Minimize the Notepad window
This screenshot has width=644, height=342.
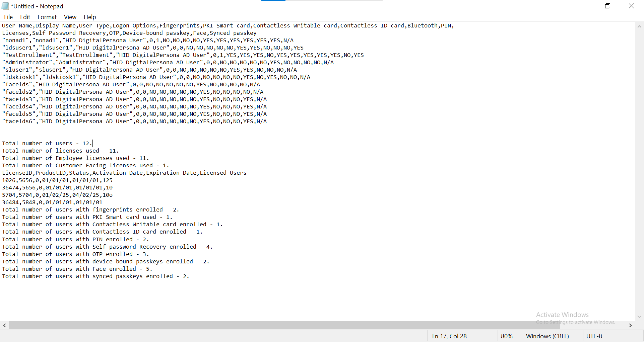coord(585,6)
